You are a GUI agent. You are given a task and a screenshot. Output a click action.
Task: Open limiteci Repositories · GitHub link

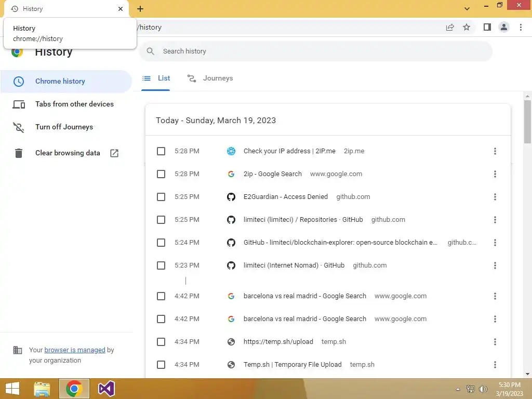click(x=303, y=220)
